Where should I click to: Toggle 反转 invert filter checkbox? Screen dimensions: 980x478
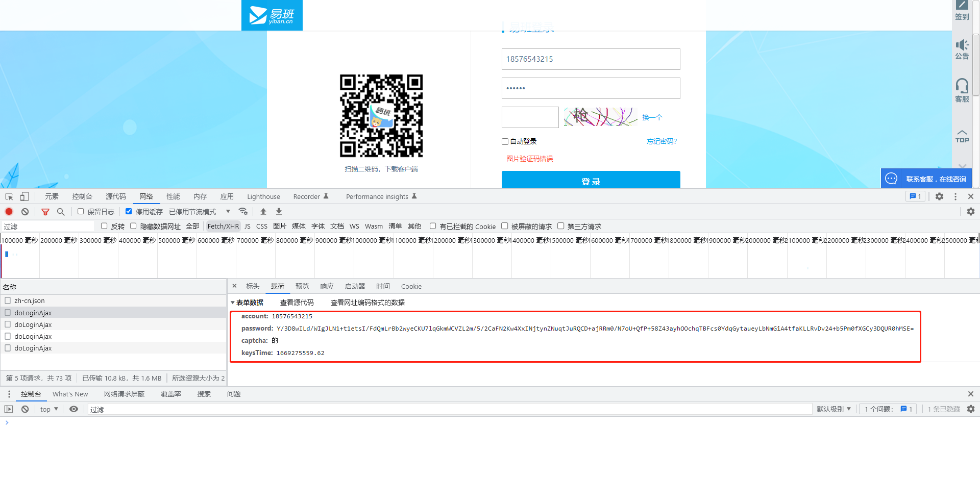pos(104,226)
